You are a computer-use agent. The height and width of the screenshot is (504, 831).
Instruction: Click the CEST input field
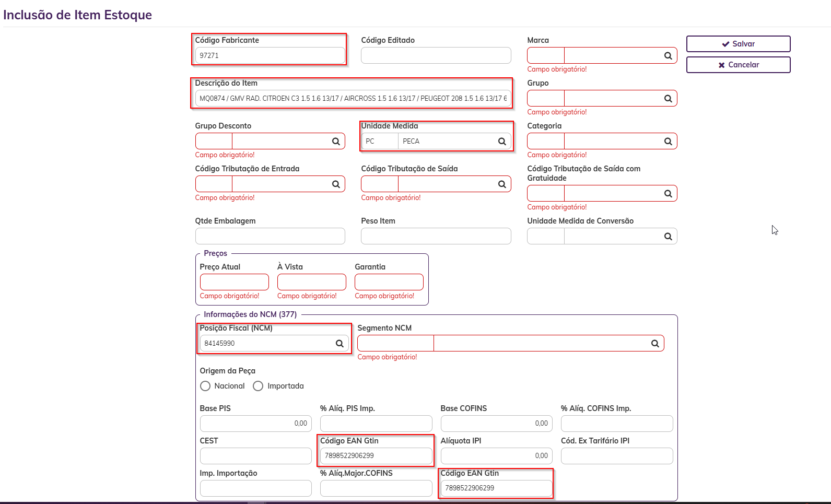coord(256,456)
